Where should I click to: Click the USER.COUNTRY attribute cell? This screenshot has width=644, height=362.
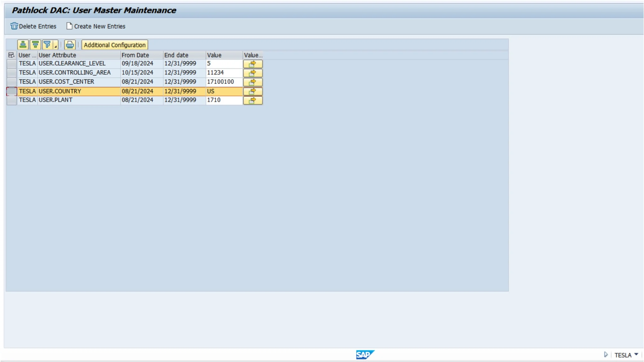(79, 91)
